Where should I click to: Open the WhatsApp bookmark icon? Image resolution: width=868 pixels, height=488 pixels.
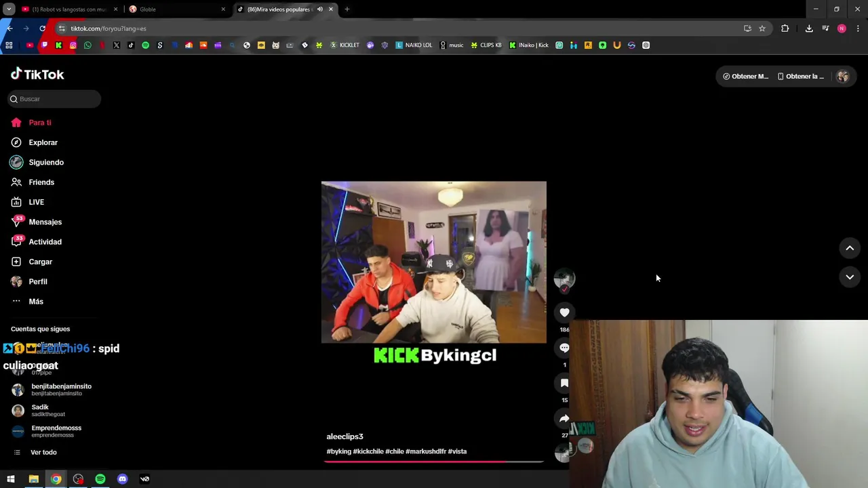click(87, 45)
